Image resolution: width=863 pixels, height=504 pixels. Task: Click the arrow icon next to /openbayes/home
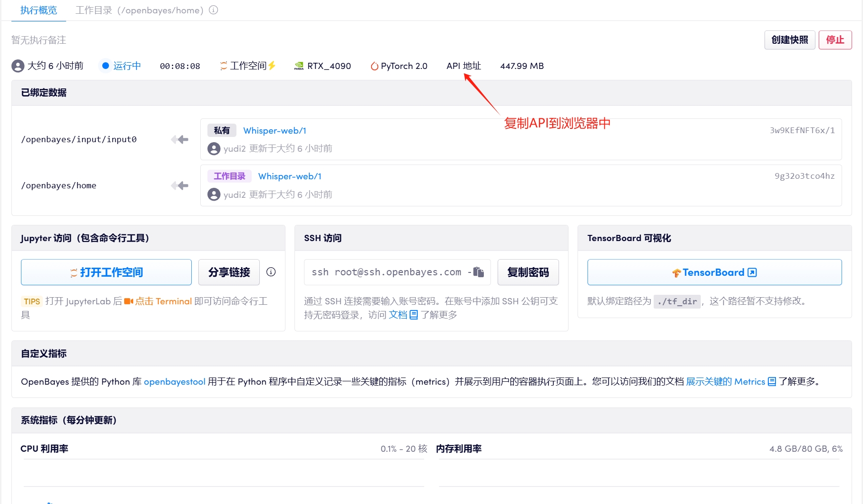(180, 185)
